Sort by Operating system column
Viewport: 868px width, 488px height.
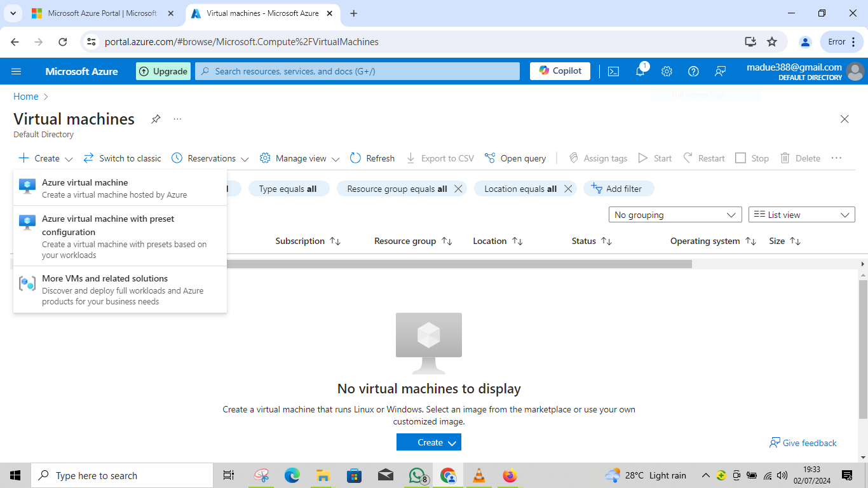pyautogui.click(x=713, y=241)
